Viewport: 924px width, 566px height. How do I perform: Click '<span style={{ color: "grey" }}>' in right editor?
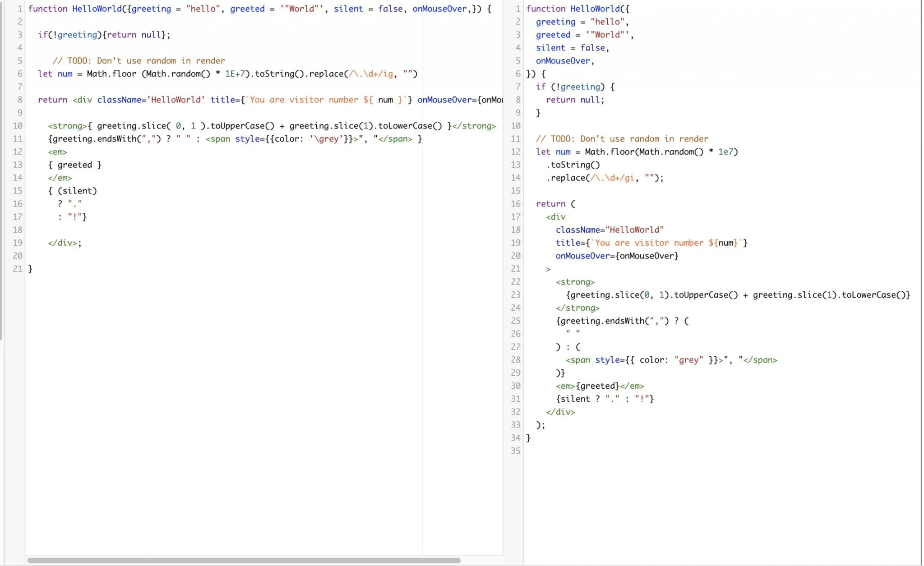point(645,360)
